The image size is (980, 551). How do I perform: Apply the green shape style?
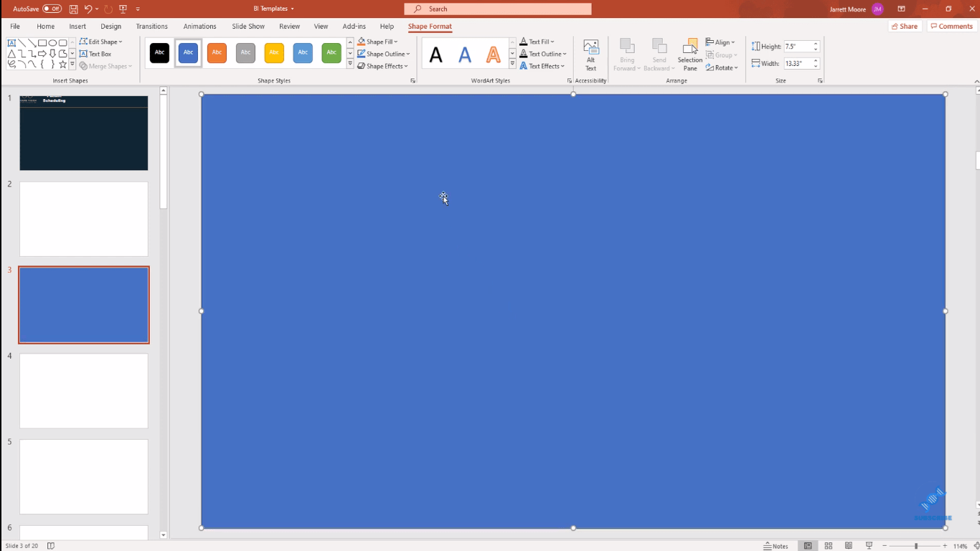coord(331,52)
